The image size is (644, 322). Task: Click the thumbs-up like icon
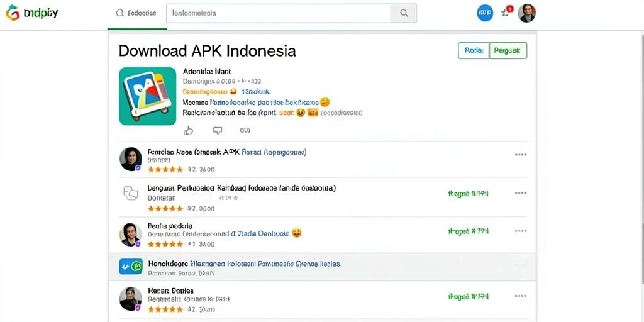click(189, 131)
